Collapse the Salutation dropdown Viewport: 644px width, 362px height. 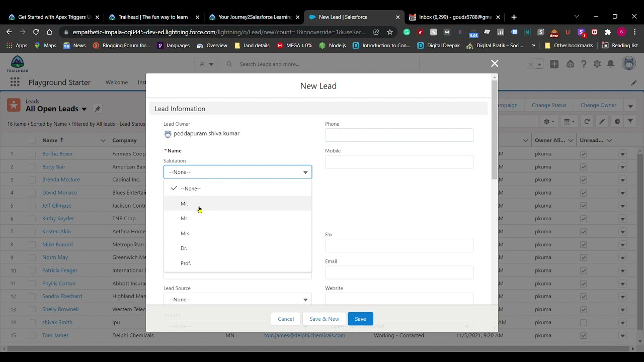pos(237,172)
